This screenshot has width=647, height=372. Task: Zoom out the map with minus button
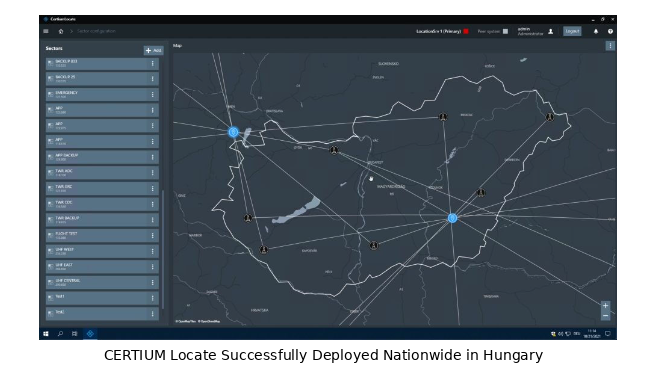(605, 315)
